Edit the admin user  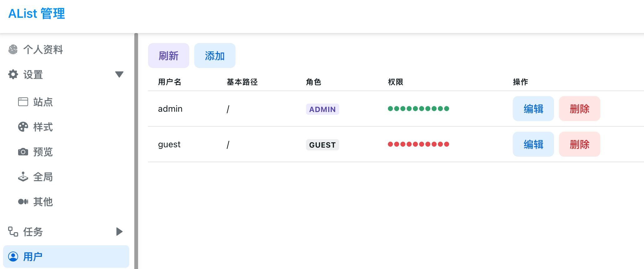[533, 109]
